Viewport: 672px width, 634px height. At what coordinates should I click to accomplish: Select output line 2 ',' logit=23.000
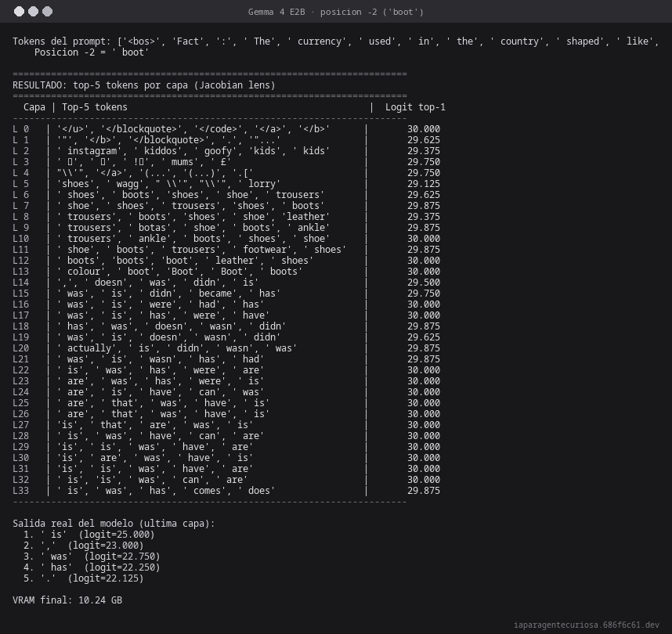(x=84, y=546)
